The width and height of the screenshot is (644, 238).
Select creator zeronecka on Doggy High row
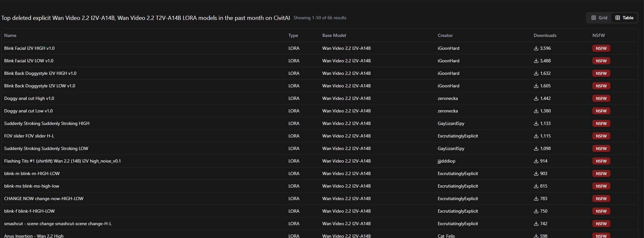(x=448, y=98)
